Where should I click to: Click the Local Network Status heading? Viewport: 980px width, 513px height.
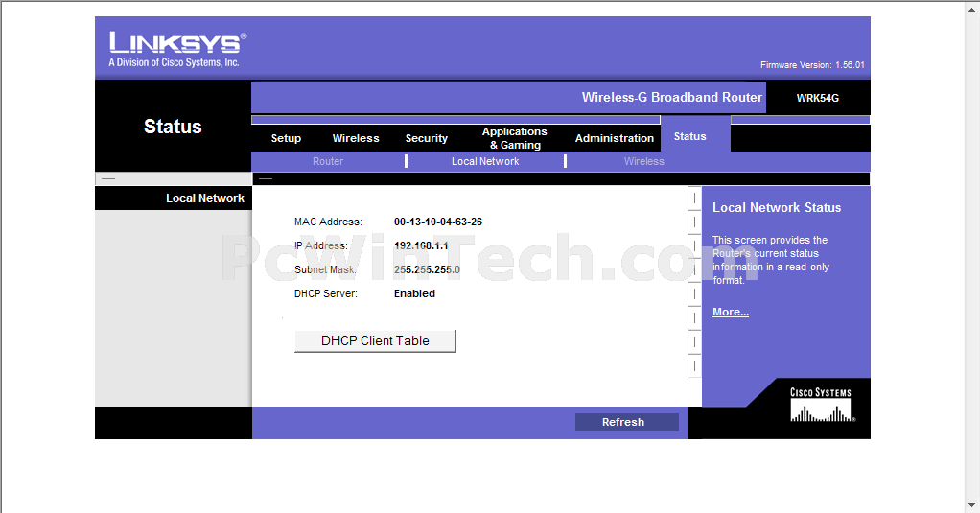pyautogui.click(x=777, y=207)
